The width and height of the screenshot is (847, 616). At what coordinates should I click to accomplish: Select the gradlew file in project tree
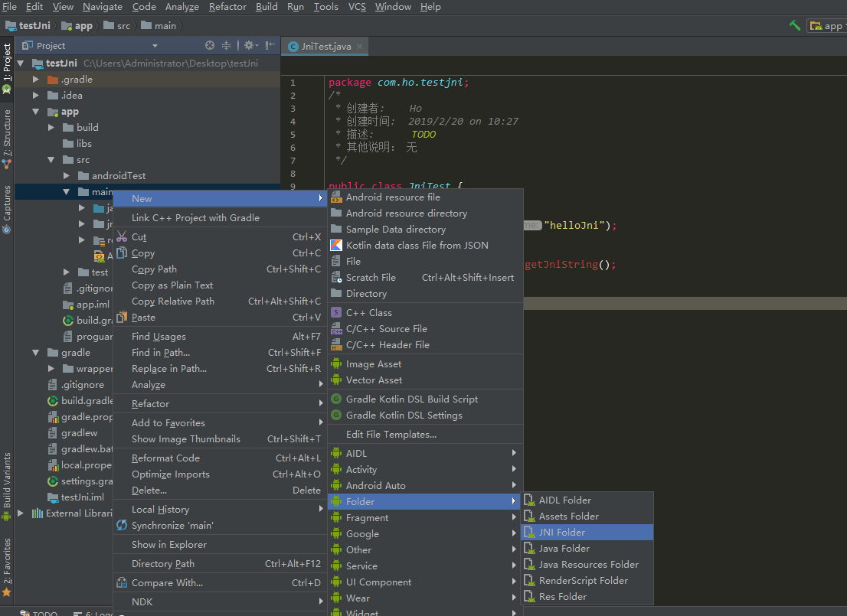[73, 433]
